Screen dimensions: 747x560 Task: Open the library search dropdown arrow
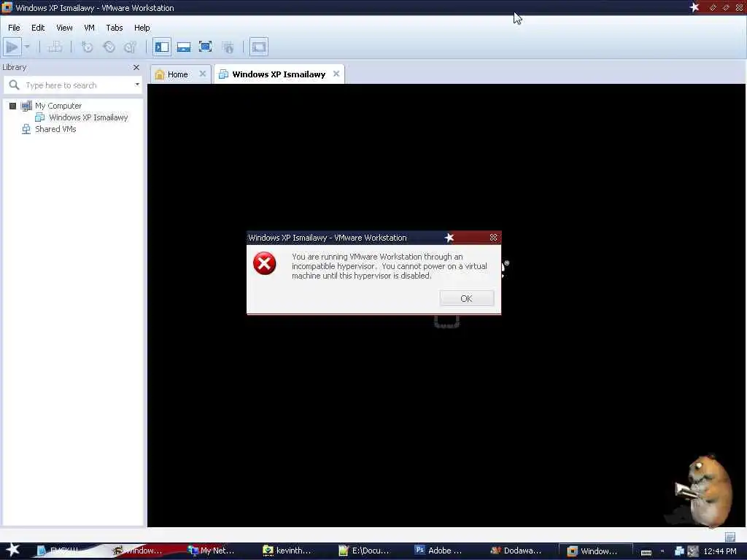137,85
